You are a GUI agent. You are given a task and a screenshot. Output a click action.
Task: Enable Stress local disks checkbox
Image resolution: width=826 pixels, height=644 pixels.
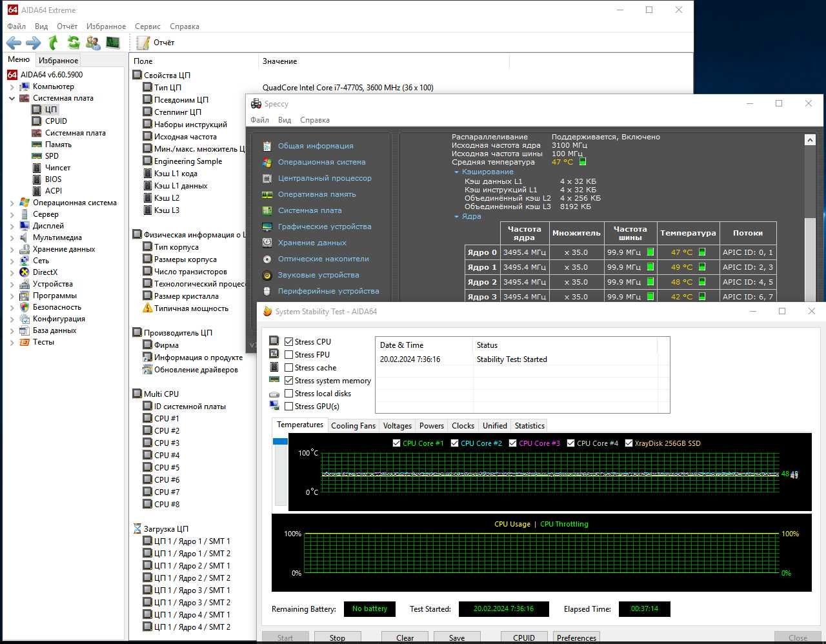pos(289,394)
